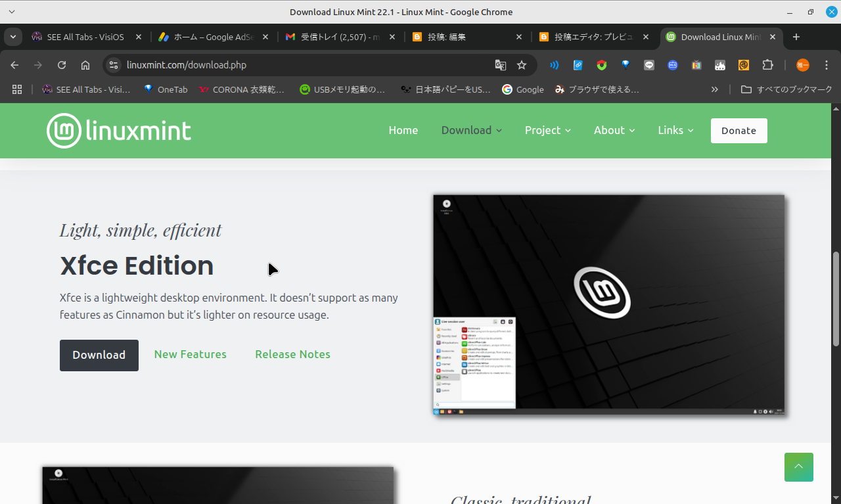Close the Google AdSense tab
The height and width of the screenshot is (504, 841).
coord(265,37)
